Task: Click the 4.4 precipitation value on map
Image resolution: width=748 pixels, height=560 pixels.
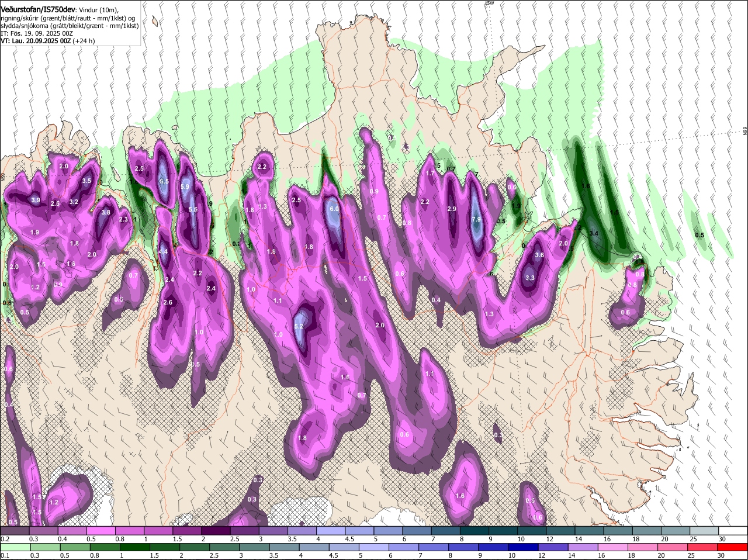Action: (x=164, y=251)
